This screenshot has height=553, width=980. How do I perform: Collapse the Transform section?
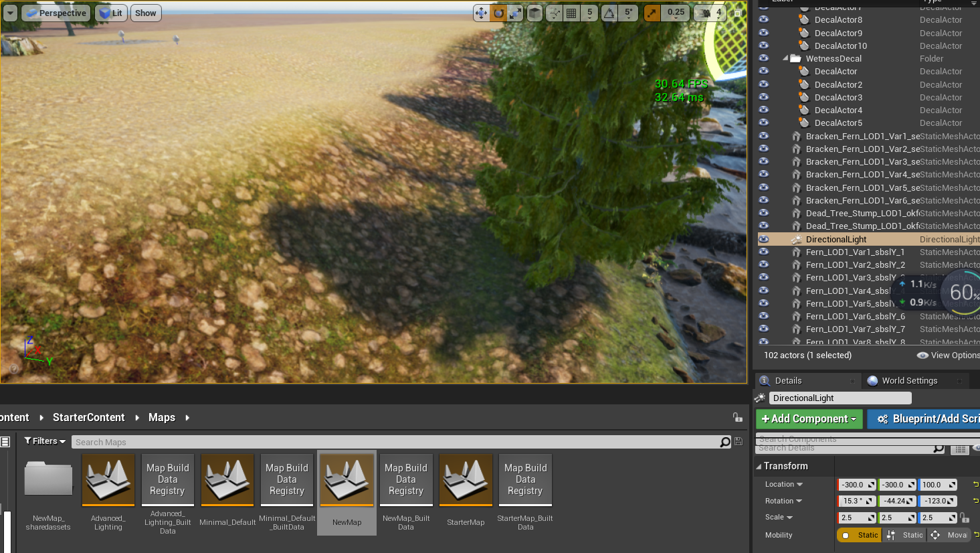click(x=759, y=467)
